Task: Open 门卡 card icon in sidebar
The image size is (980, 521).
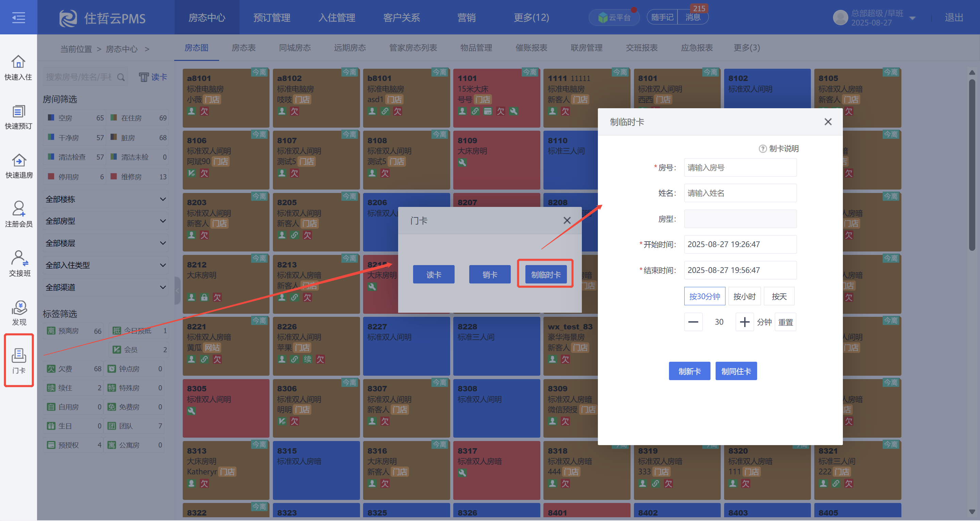Action: coord(19,355)
